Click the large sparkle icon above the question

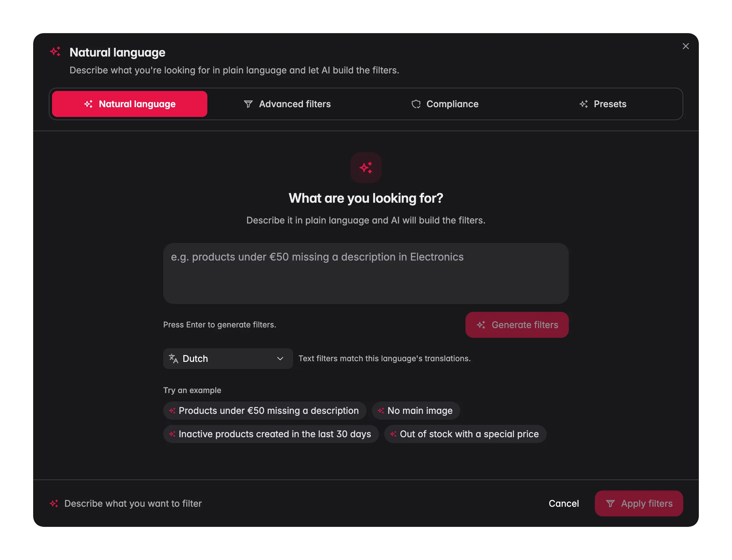(x=366, y=168)
